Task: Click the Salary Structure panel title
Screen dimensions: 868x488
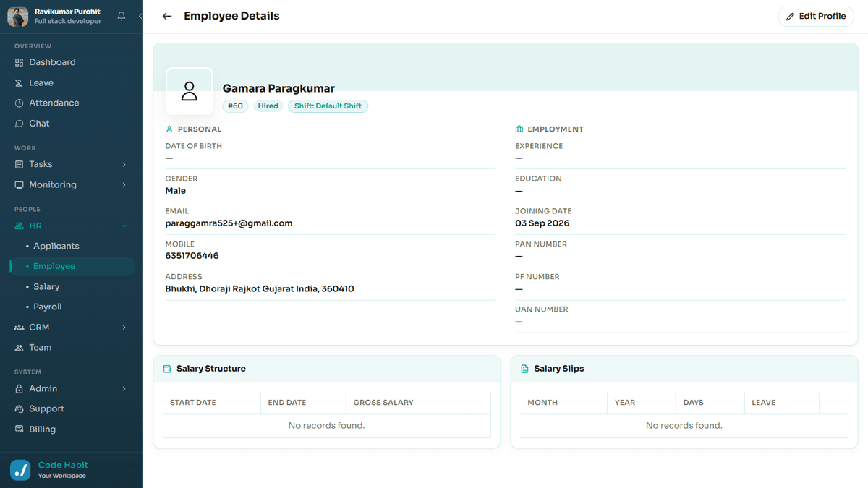Action: click(x=211, y=369)
